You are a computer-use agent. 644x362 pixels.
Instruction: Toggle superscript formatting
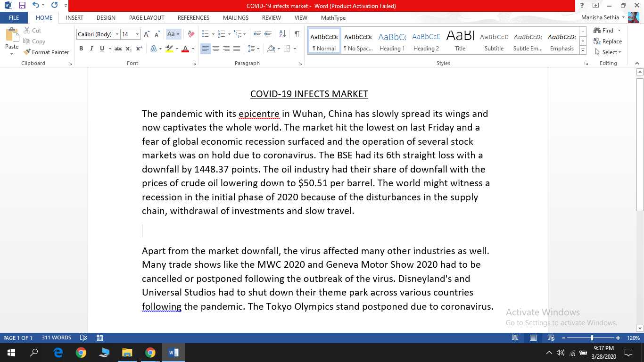point(139,49)
